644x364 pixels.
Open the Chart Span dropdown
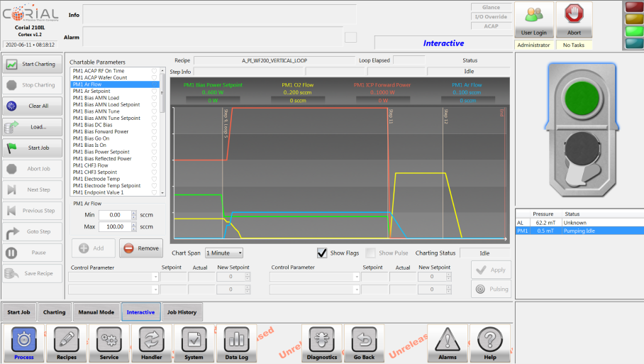pyautogui.click(x=224, y=253)
